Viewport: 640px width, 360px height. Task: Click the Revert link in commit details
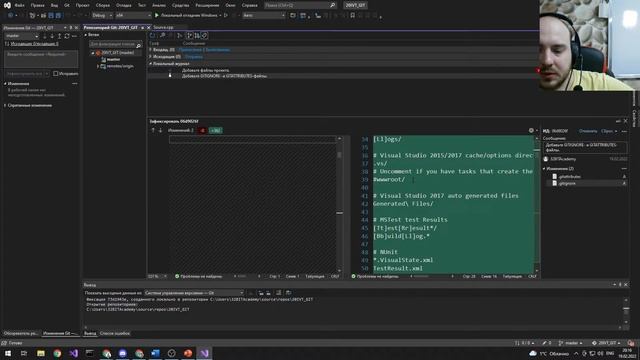click(x=588, y=131)
